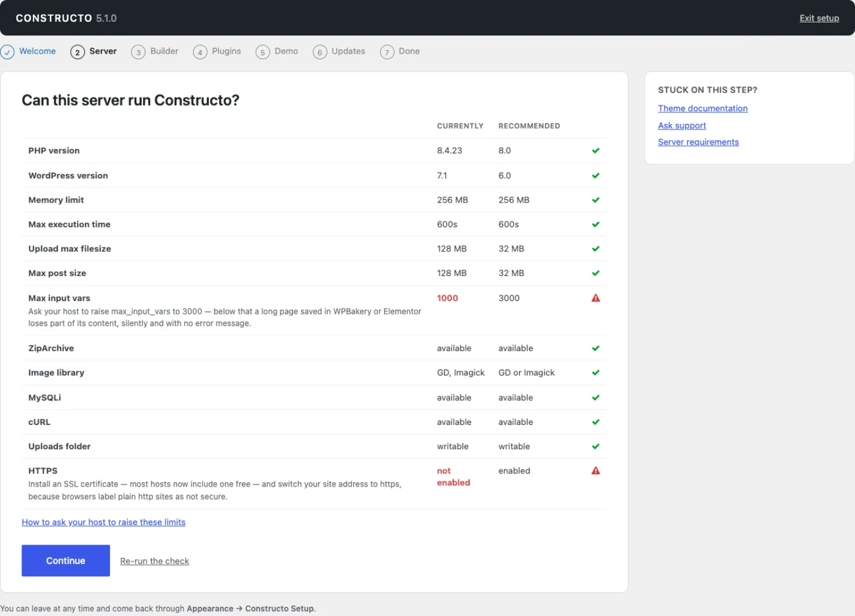Click the 'HTTPS' row label
The width and height of the screenshot is (855, 616).
click(43, 471)
